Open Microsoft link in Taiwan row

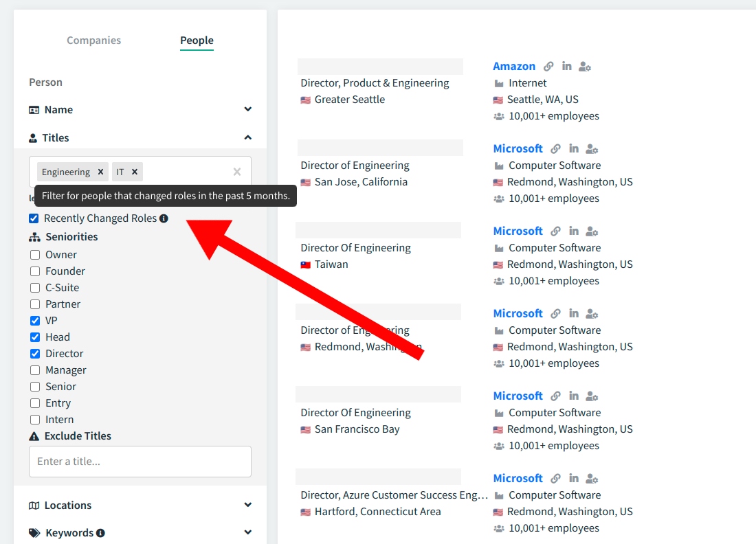[518, 231]
